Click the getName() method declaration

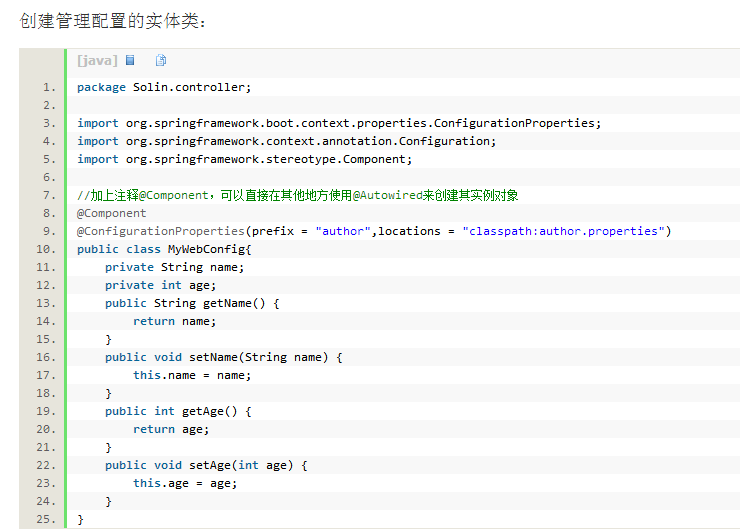pyautogui.click(x=192, y=303)
